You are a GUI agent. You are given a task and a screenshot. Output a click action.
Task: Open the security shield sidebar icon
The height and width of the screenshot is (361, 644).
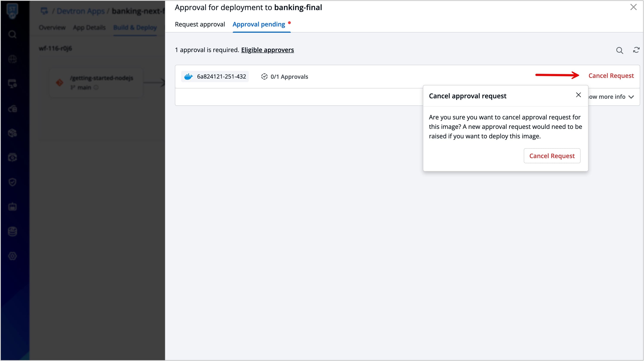12,182
